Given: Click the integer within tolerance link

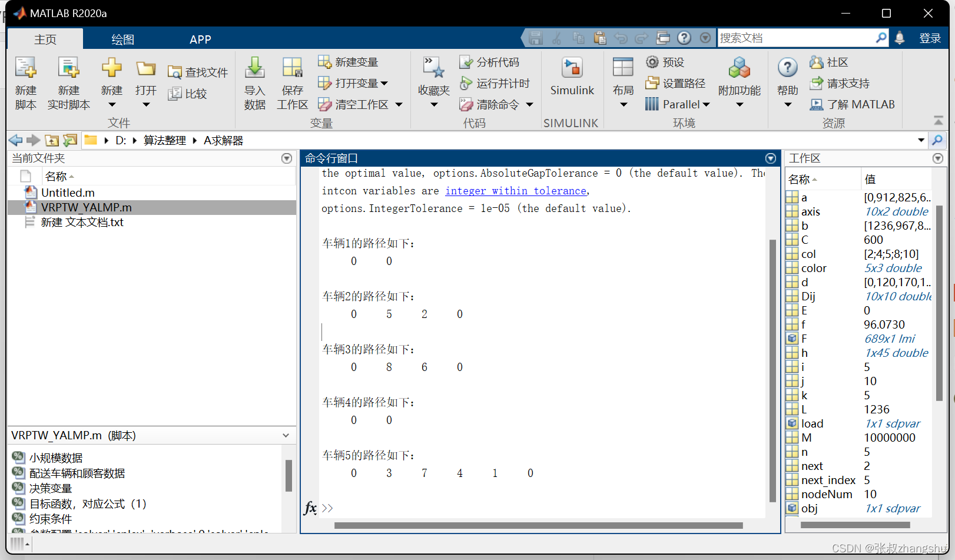Looking at the screenshot, I should coord(515,190).
